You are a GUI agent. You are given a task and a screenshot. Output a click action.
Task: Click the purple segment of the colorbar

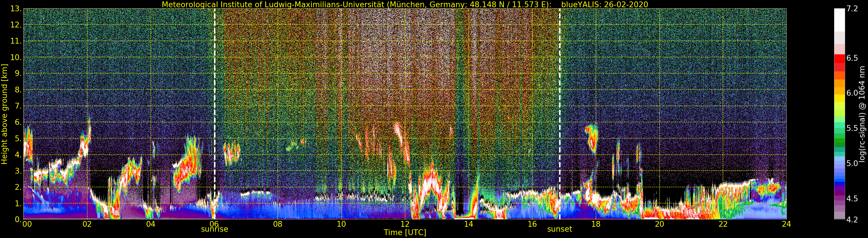839,190
